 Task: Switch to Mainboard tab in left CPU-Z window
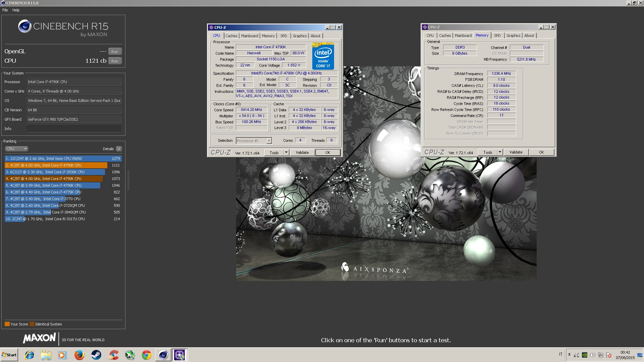[250, 36]
